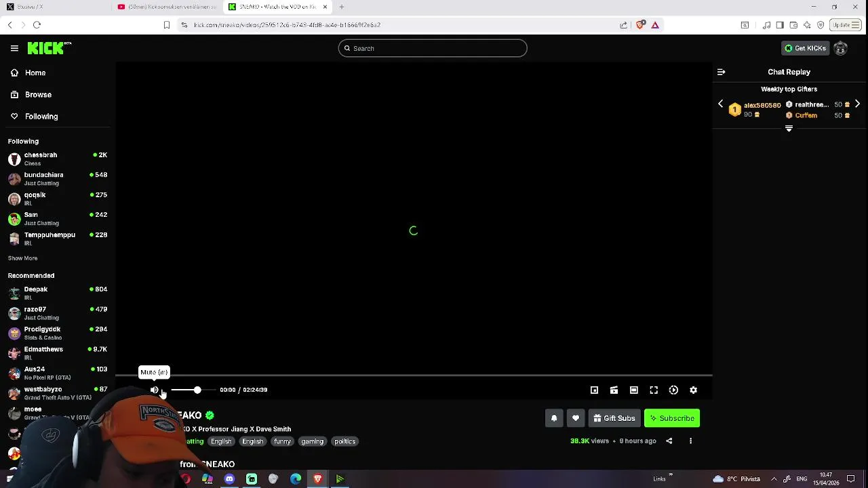Show previous weekly top gifters

tap(720, 104)
